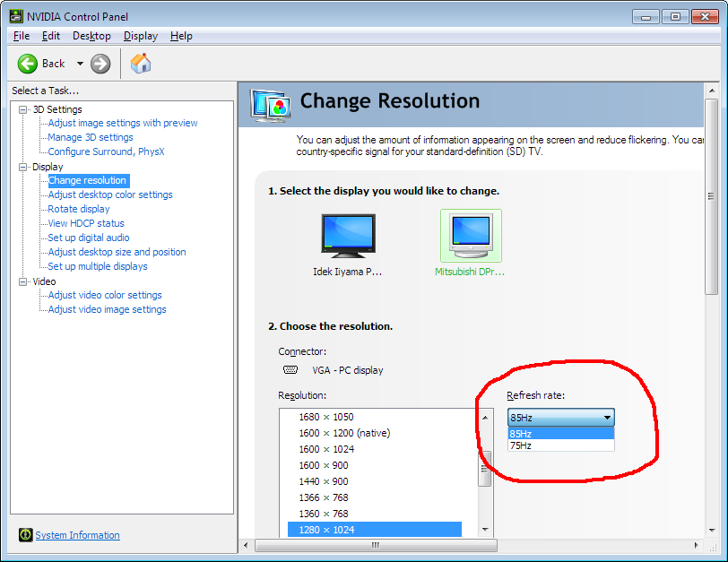Click the green Back arrow icon
Image resolution: width=728 pixels, height=562 pixels.
pyautogui.click(x=28, y=64)
